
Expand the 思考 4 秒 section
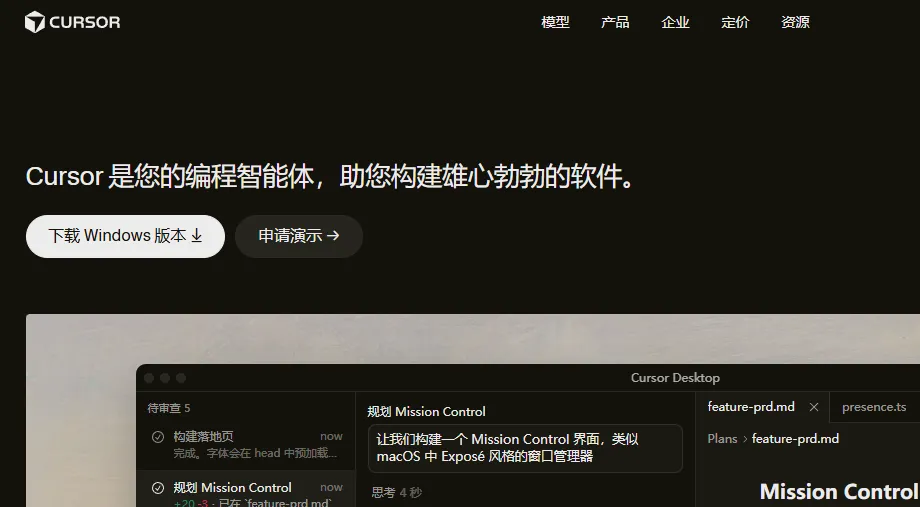pyautogui.click(x=397, y=492)
